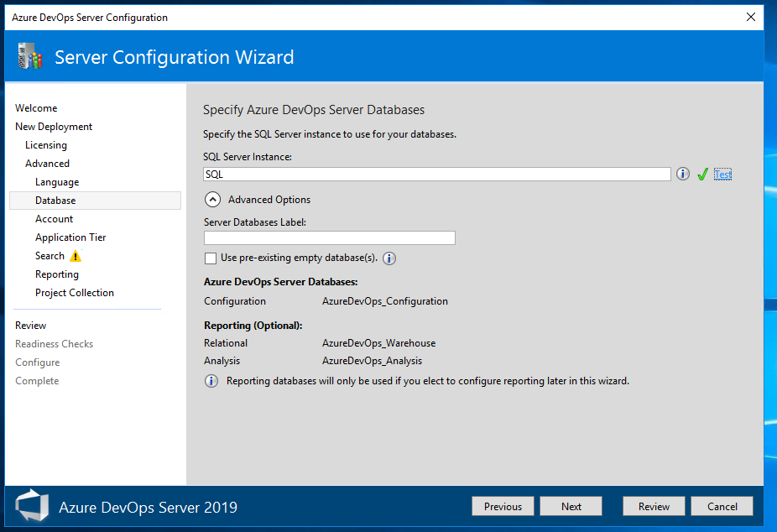Click the AzureDevOps_Warehouse database name

click(x=379, y=342)
